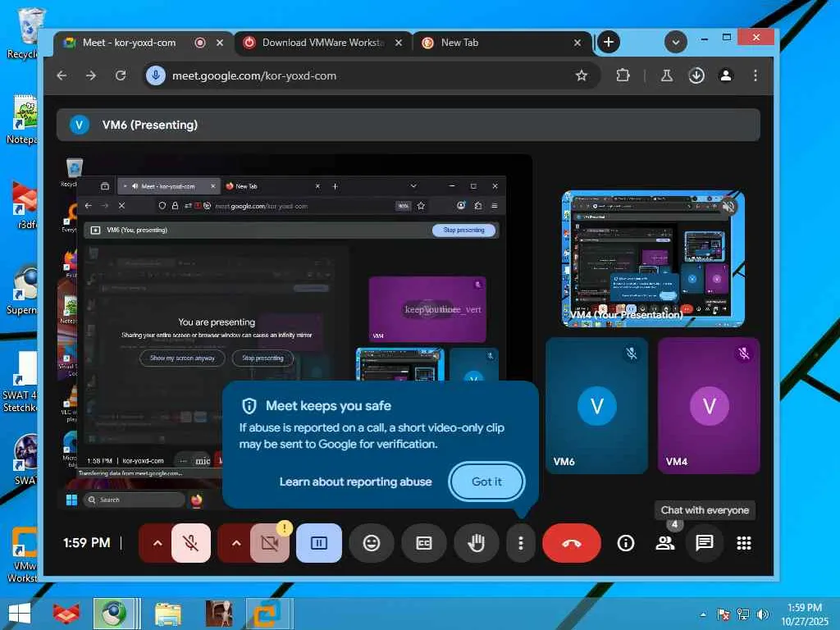Image resolution: width=840 pixels, height=630 pixels.
Task: Click the VM4 participant tile
Action: click(x=709, y=405)
